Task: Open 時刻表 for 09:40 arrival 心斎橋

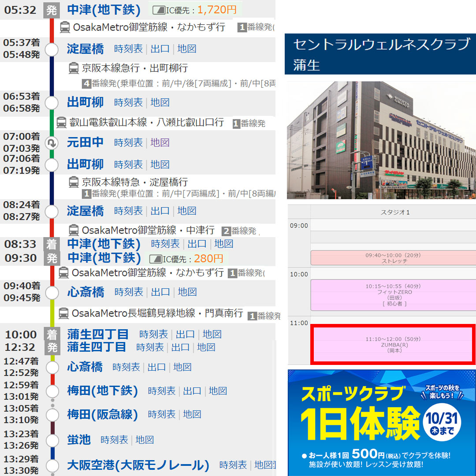Action: [129, 292]
